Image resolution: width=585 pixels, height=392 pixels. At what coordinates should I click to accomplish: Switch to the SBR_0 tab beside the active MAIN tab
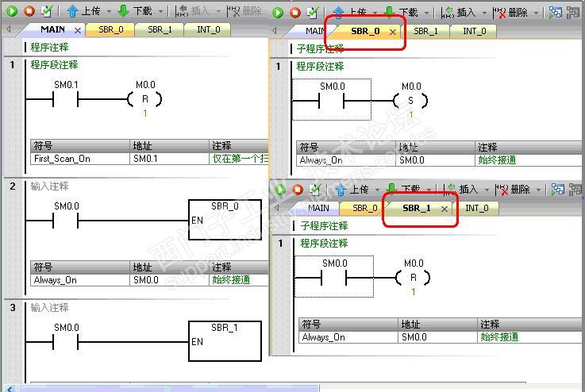click(110, 29)
